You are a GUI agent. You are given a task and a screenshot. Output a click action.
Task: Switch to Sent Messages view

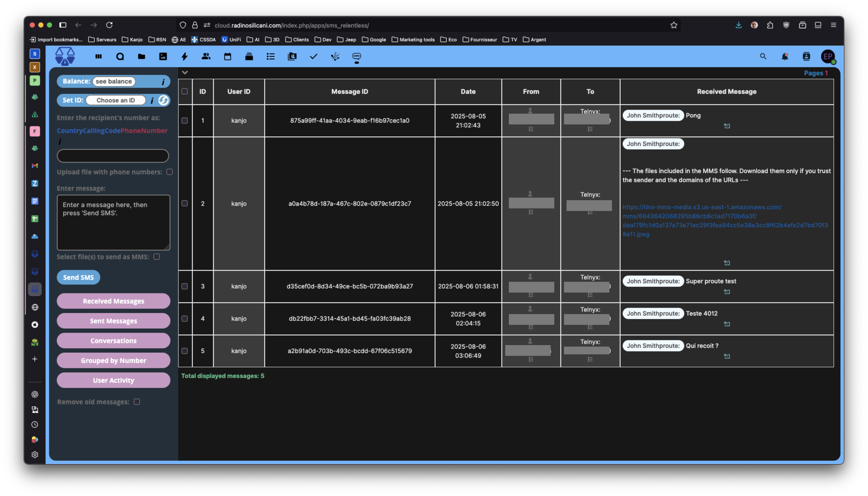pos(113,321)
